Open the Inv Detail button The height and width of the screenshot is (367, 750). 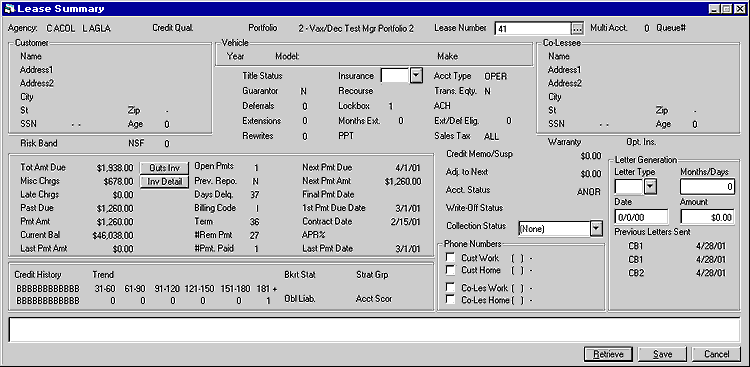164,182
